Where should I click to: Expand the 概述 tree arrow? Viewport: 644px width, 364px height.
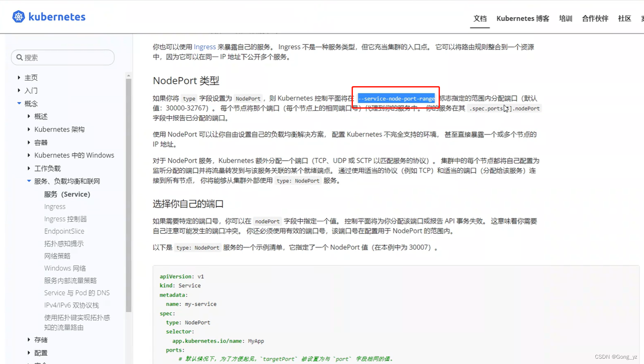[x=29, y=116]
